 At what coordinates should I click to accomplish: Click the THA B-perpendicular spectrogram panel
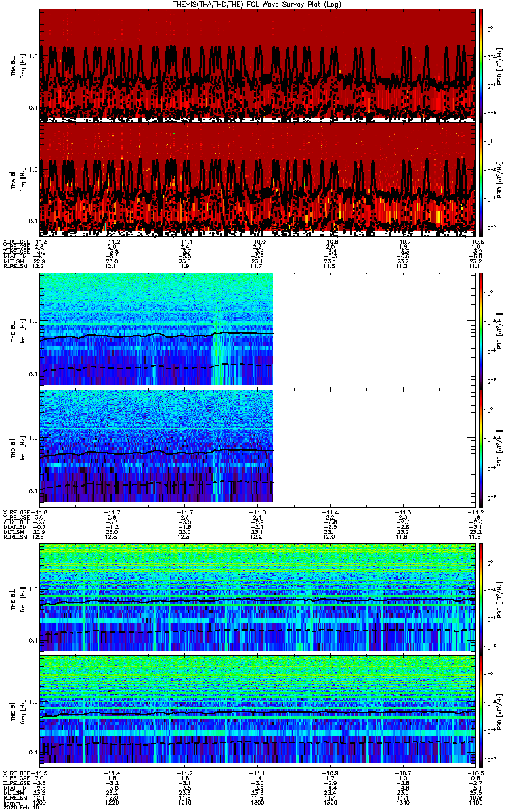coord(257,65)
